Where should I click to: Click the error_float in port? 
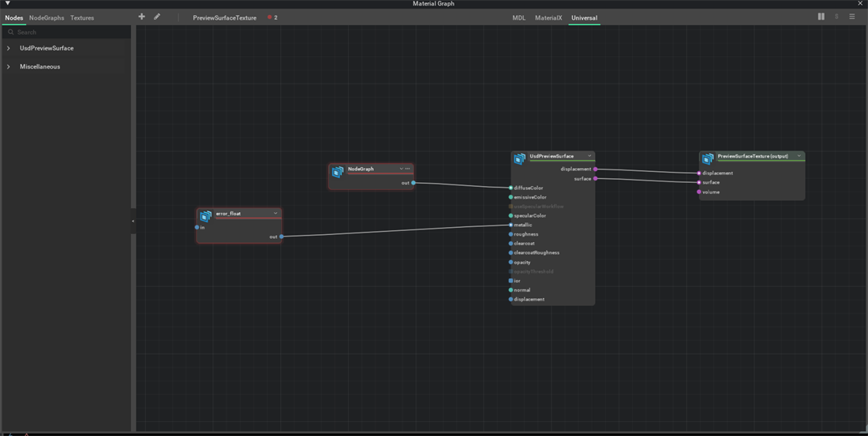click(x=197, y=227)
